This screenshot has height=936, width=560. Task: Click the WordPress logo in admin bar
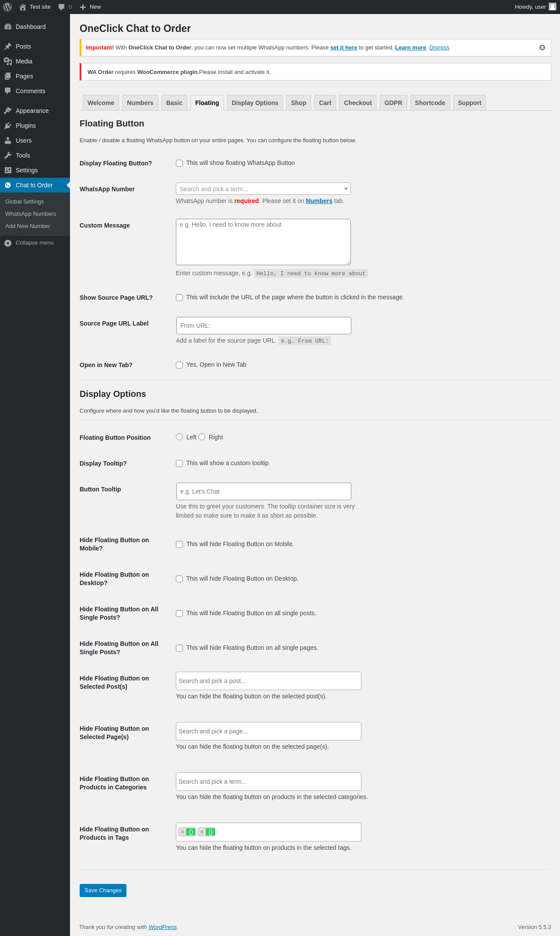pos(7,7)
